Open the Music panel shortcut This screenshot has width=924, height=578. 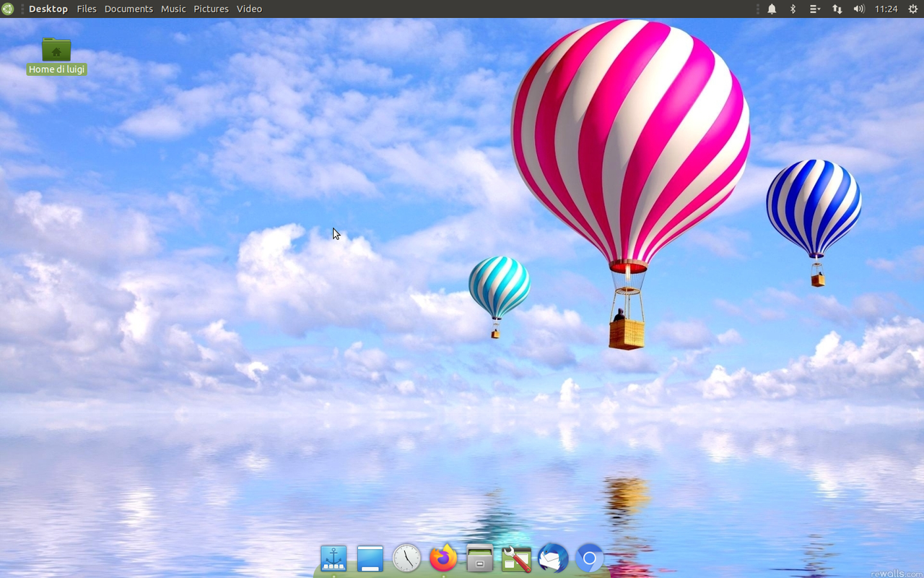coord(173,9)
